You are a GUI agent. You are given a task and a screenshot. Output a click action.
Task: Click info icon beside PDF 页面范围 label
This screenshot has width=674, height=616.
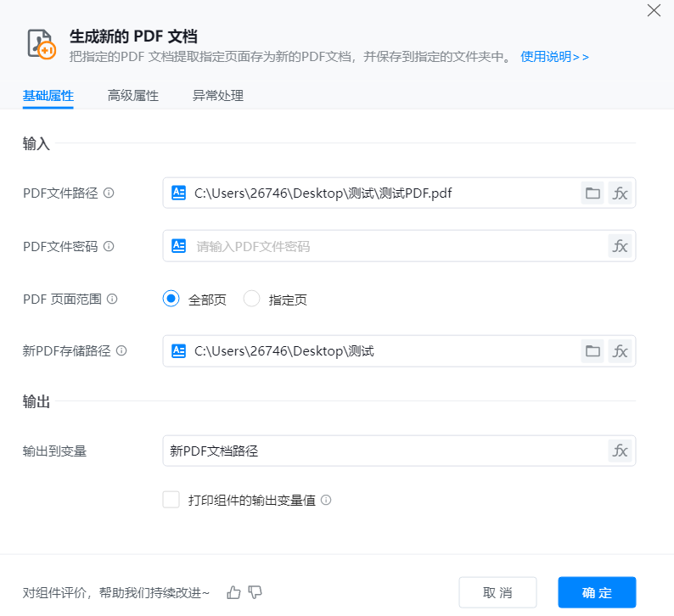tap(112, 299)
